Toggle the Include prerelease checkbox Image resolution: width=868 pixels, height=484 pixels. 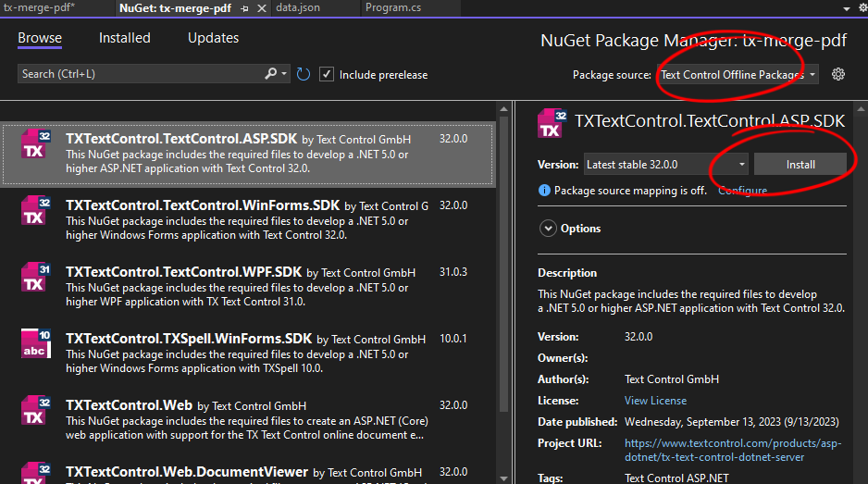pos(327,74)
